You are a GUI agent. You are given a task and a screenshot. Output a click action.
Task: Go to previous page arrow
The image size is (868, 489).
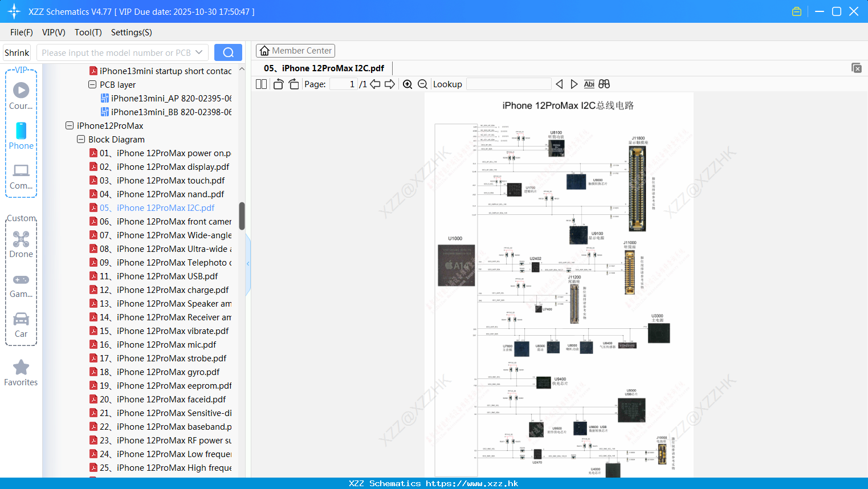tap(375, 84)
